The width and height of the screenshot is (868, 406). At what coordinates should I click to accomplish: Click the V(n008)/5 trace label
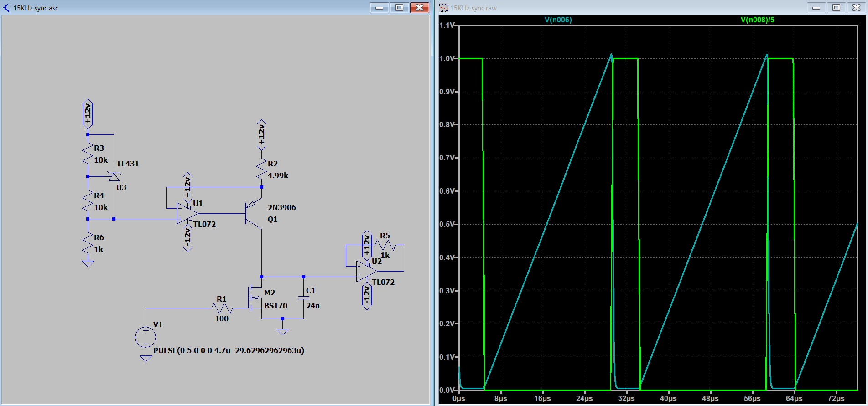(757, 20)
